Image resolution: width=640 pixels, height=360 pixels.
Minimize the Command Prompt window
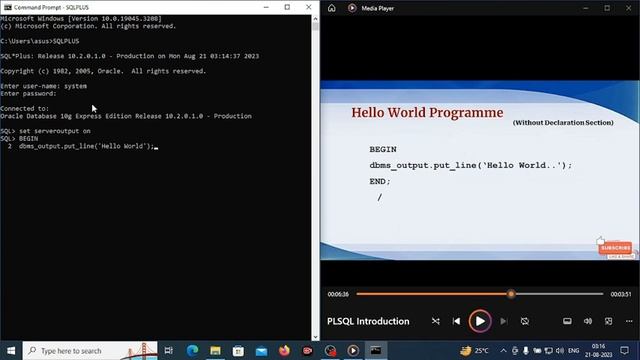[266, 7]
